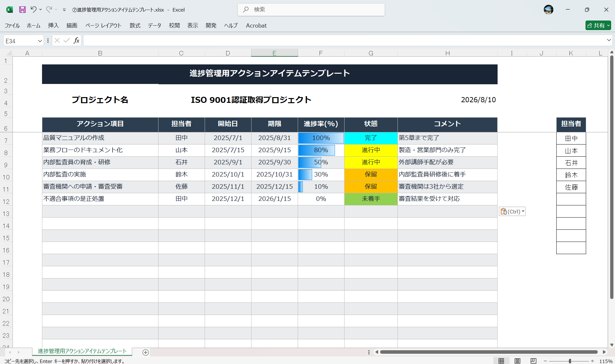Switch to Normal view icon
The height and width of the screenshot is (364, 615).
click(501, 361)
